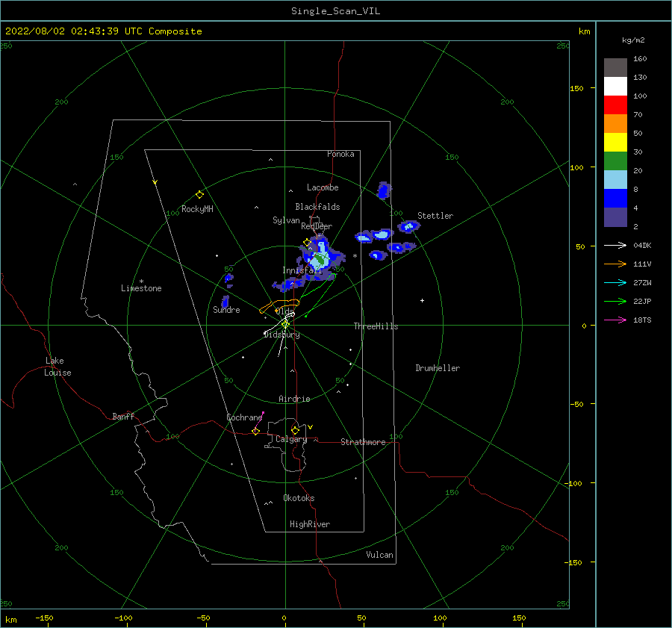This screenshot has height=628, width=672.
Task: Click the yellow diamond marker in Calgary
Action: click(295, 430)
